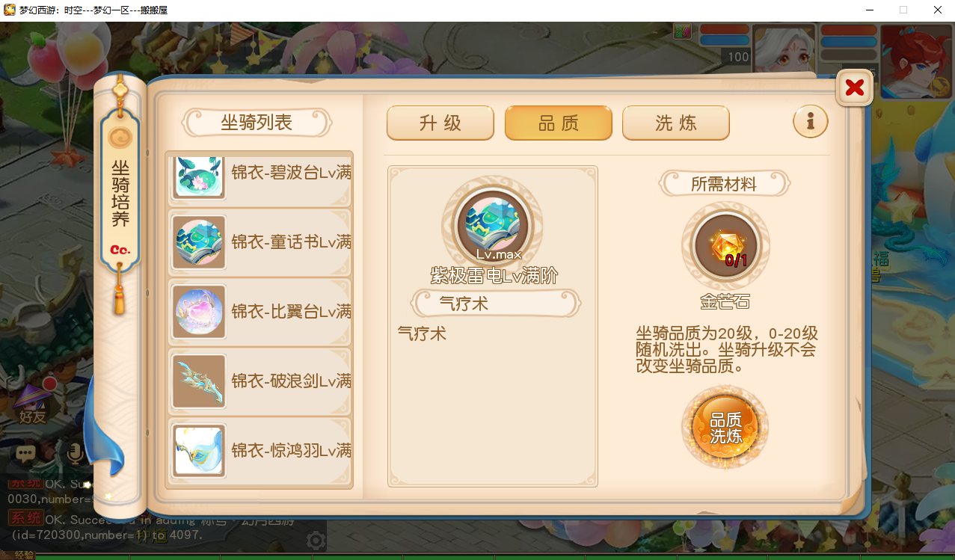955x560 pixels.
Task: Switch to the 升级 tab
Action: [440, 123]
